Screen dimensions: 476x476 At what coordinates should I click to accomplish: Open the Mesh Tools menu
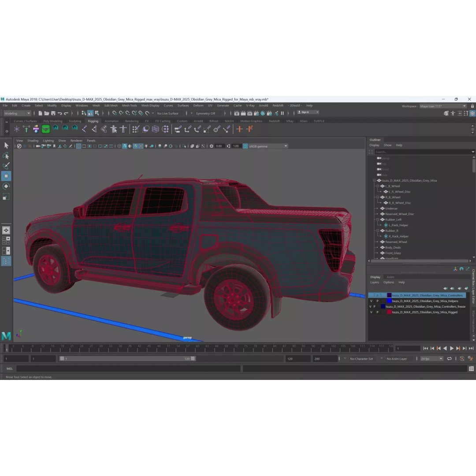129,106
